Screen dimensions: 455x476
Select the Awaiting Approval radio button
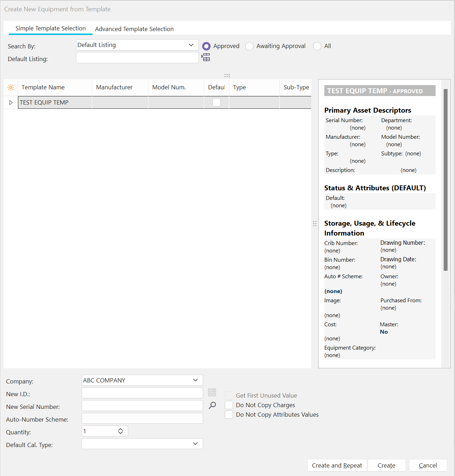249,46
